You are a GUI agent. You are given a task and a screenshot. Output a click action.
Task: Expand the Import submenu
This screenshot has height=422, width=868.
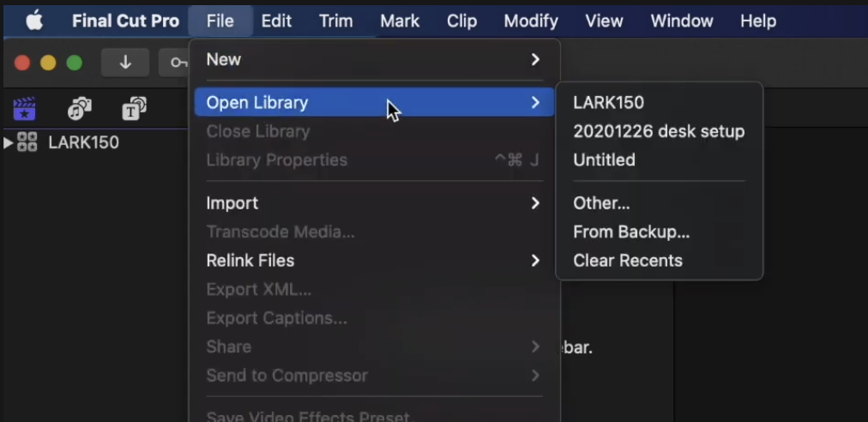[x=374, y=203]
